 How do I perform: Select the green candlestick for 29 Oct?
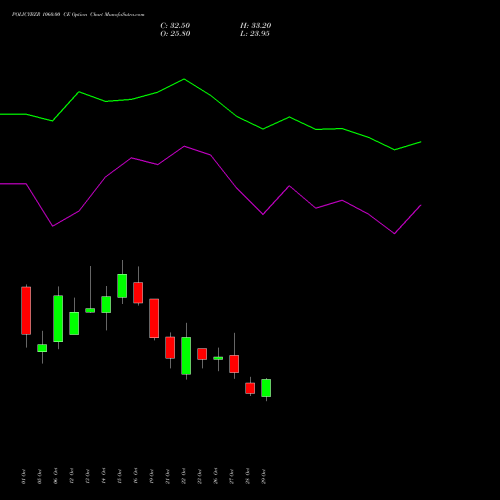(x=266, y=388)
